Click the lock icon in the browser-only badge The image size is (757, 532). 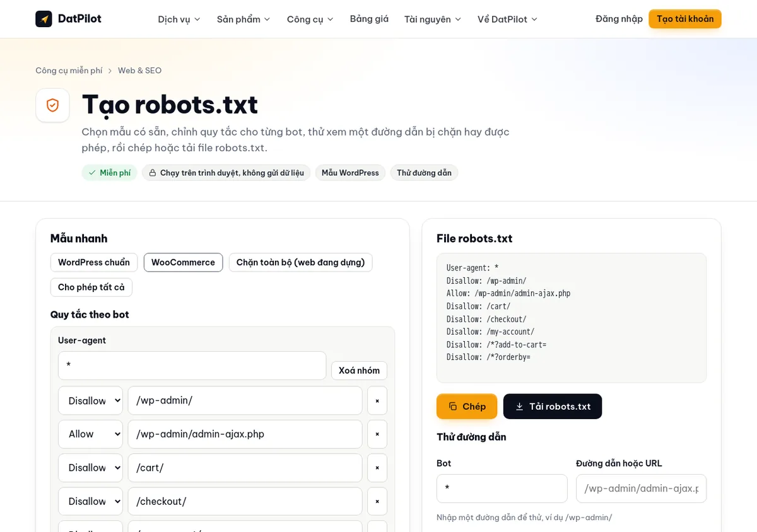(x=152, y=173)
